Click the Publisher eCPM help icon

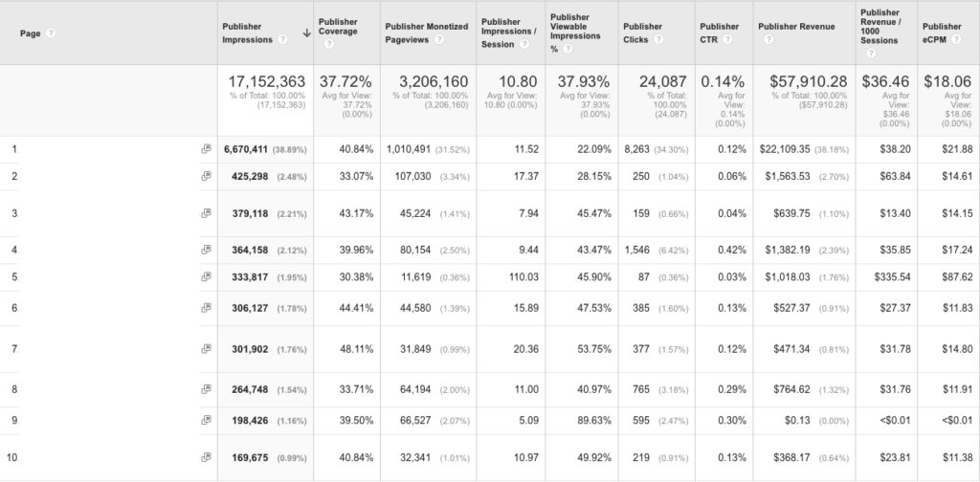959,40
